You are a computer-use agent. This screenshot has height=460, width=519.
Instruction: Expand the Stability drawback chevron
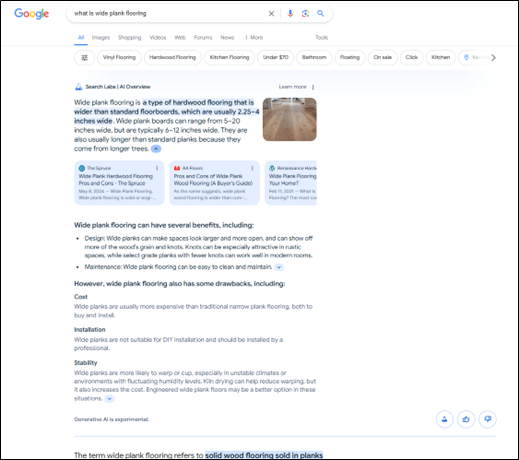(109, 399)
